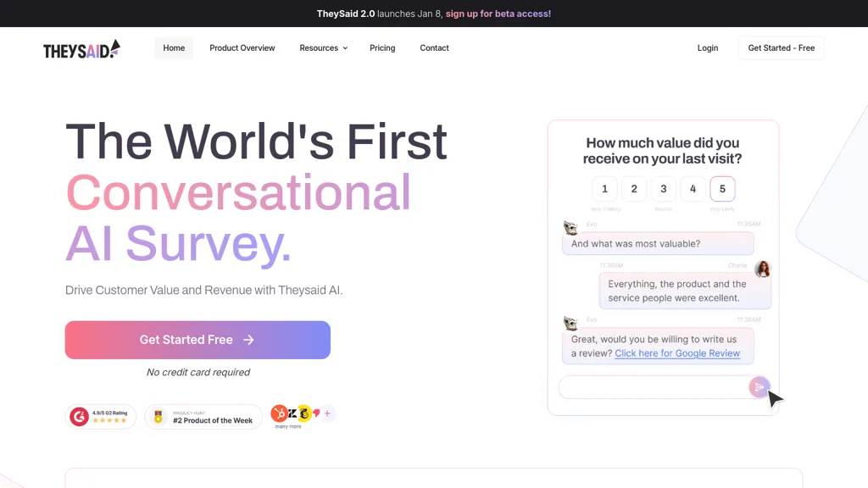
Task: Open '#2 Product of the Week' badge
Action: [203, 417]
